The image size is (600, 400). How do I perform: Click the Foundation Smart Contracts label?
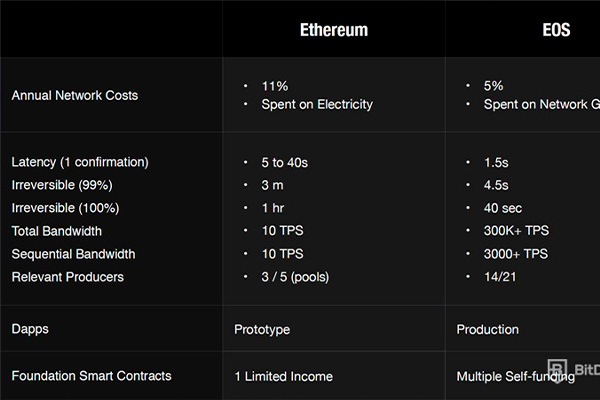[x=91, y=376]
